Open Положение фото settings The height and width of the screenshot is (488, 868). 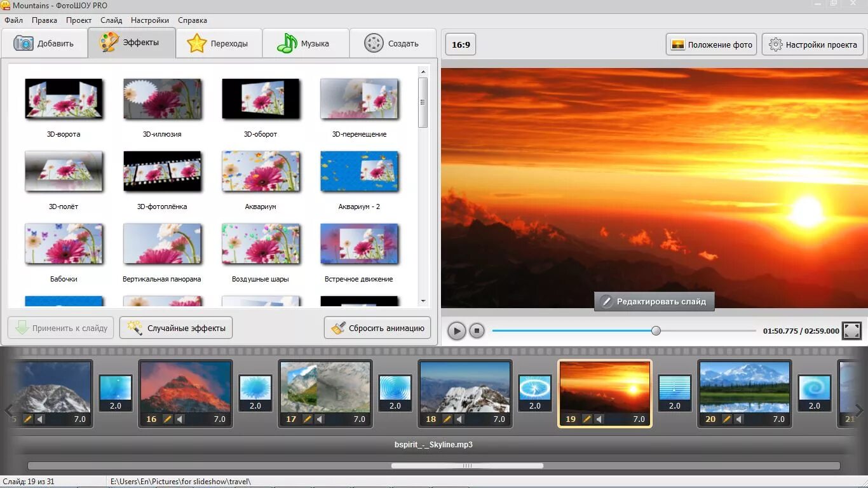point(711,44)
